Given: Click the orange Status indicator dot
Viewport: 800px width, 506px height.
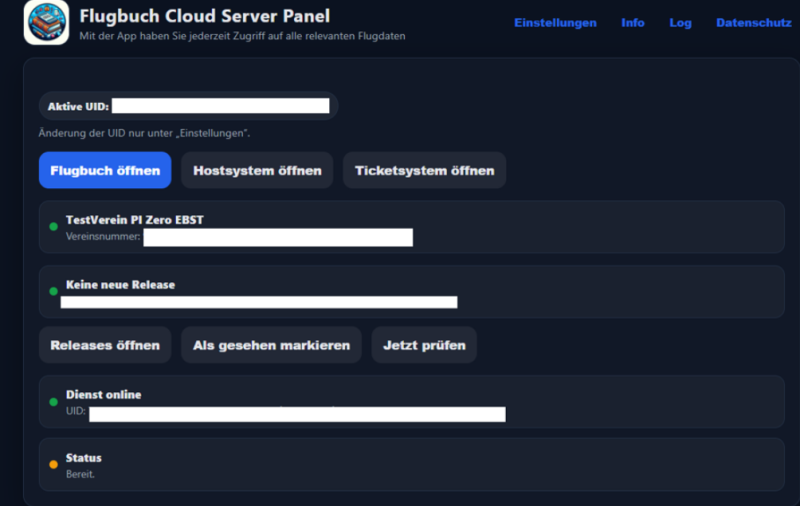Looking at the screenshot, I should pos(53,465).
